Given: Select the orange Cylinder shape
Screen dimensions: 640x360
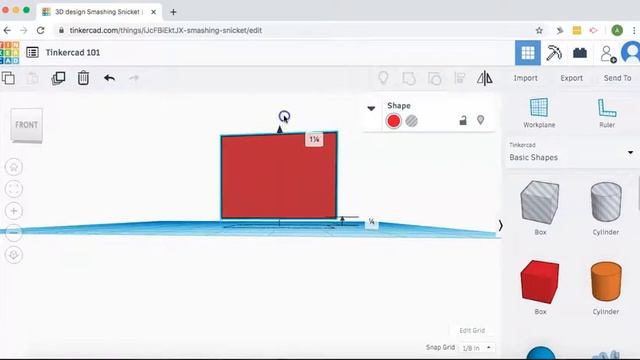Looking at the screenshot, I should pos(606,282).
